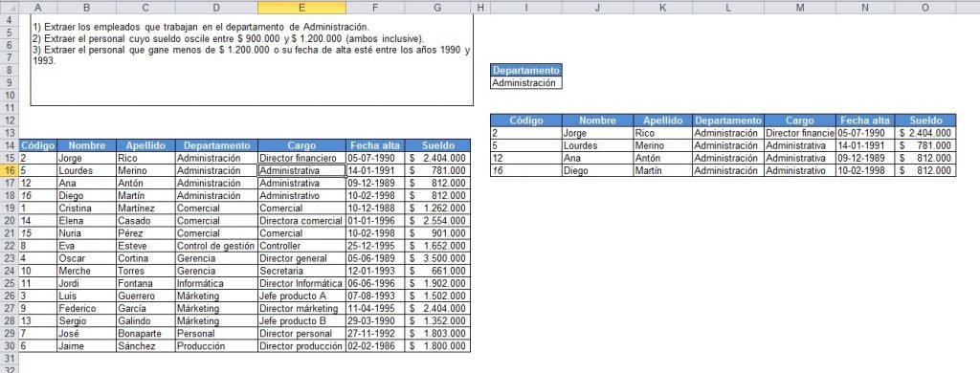Select row 16 header
Viewport: 980px width, 373px height.
(9, 170)
